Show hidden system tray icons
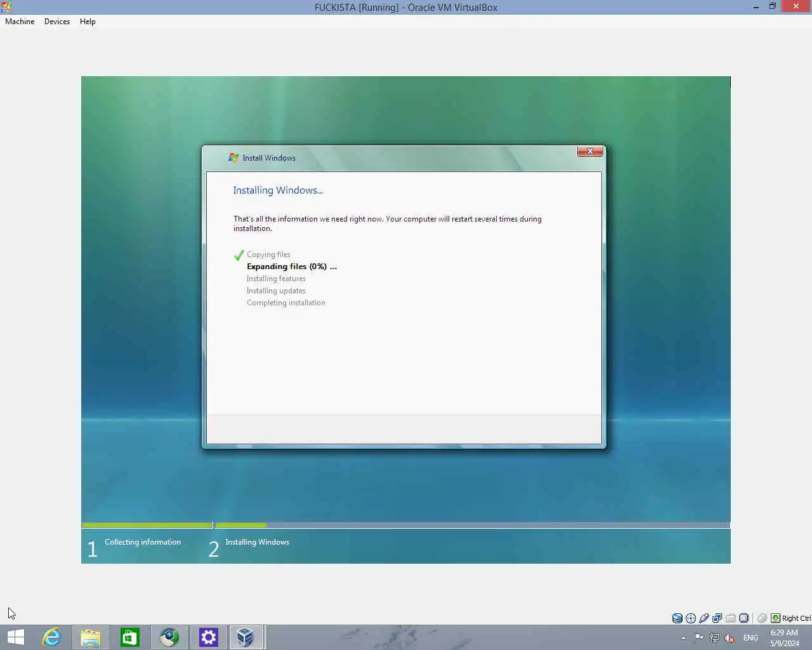Image resolution: width=812 pixels, height=650 pixels. (683, 638)
